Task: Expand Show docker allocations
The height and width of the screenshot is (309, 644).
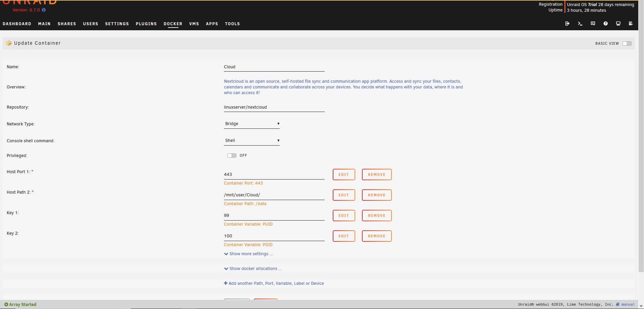Action: point(253,269)
